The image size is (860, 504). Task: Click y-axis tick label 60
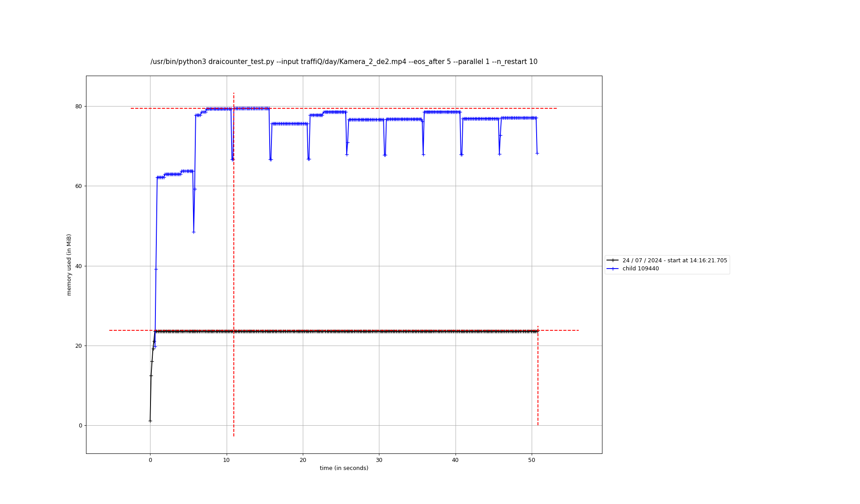click(78, 186)
